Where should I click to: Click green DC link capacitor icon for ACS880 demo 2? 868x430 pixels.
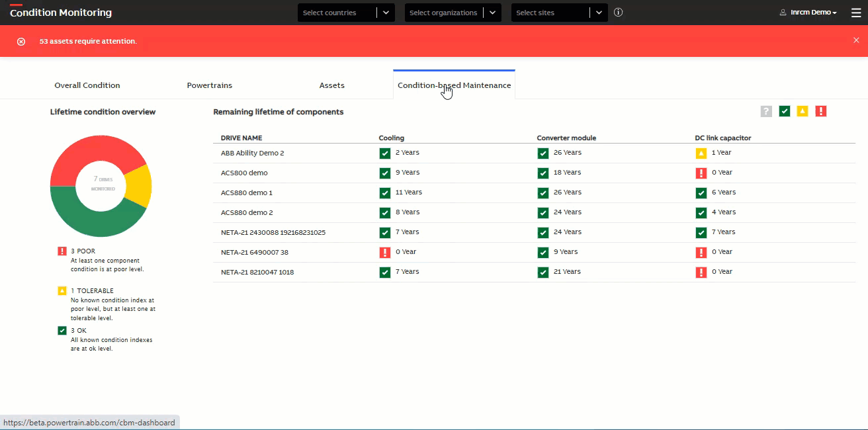pyautogui.click(x=701, y=212)
